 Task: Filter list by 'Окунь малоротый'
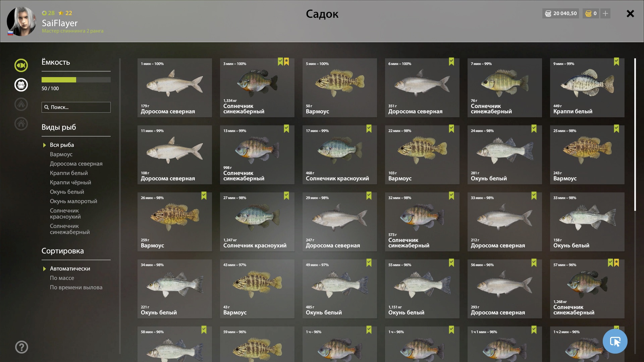[x=73, y=201]
